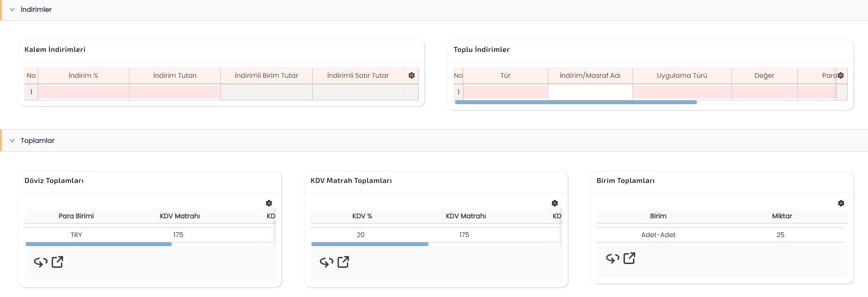
Task: Click the İndirim % cell in row 1
Action: 83,92
